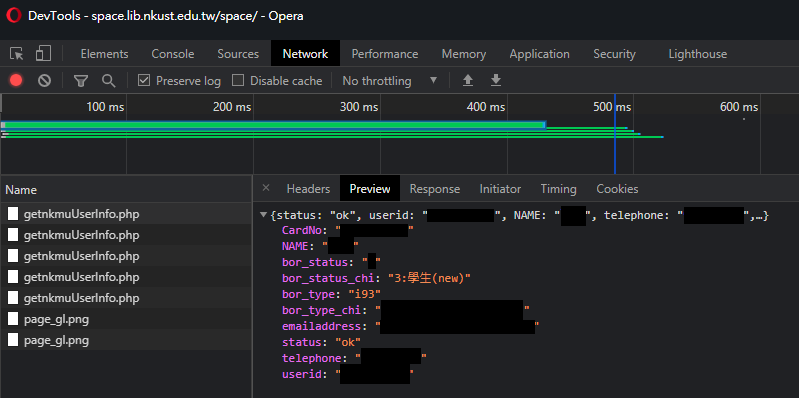
Task: View the raw Response tab
Action: click(x=435, y=189)
